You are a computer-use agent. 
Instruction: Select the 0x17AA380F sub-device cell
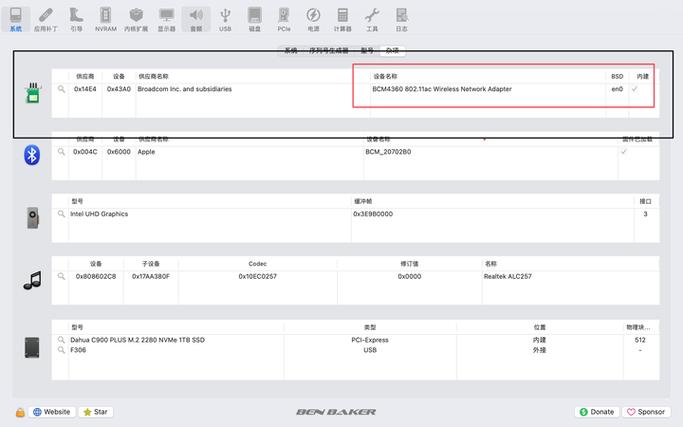tap(151, 276)
